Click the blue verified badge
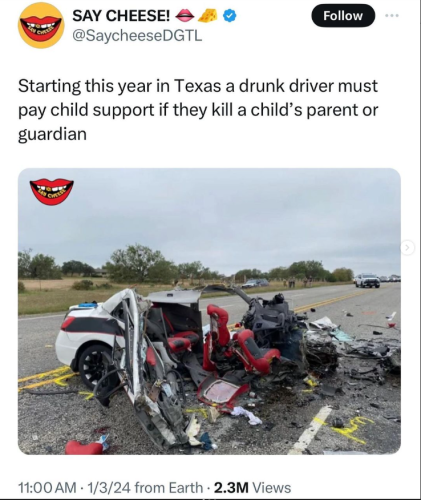Screen dimensions: 421x500 230,15
